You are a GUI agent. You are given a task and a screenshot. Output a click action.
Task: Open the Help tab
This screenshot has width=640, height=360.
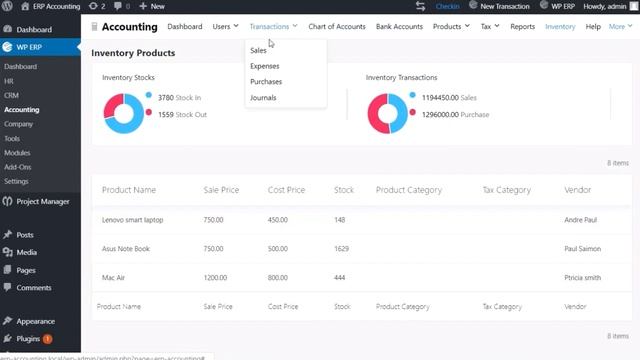[x=593, y=26]
